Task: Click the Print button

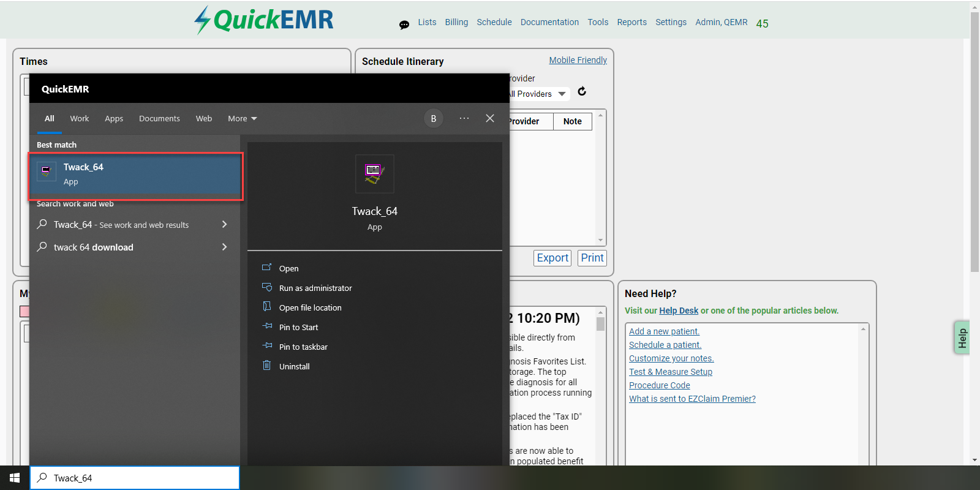Action: pos(592,258)
